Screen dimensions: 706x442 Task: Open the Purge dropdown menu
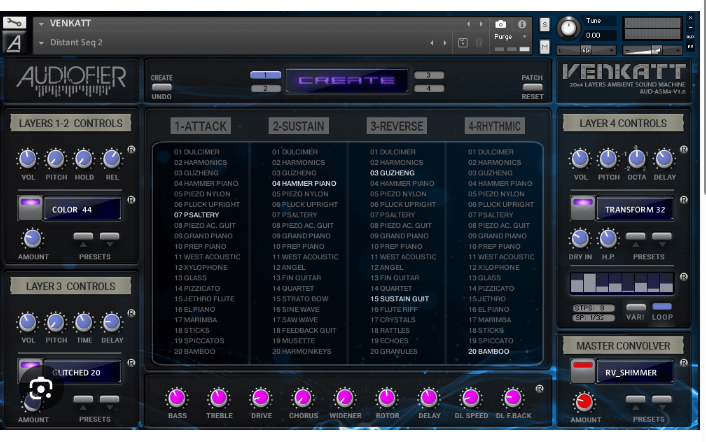coord(511,36)
